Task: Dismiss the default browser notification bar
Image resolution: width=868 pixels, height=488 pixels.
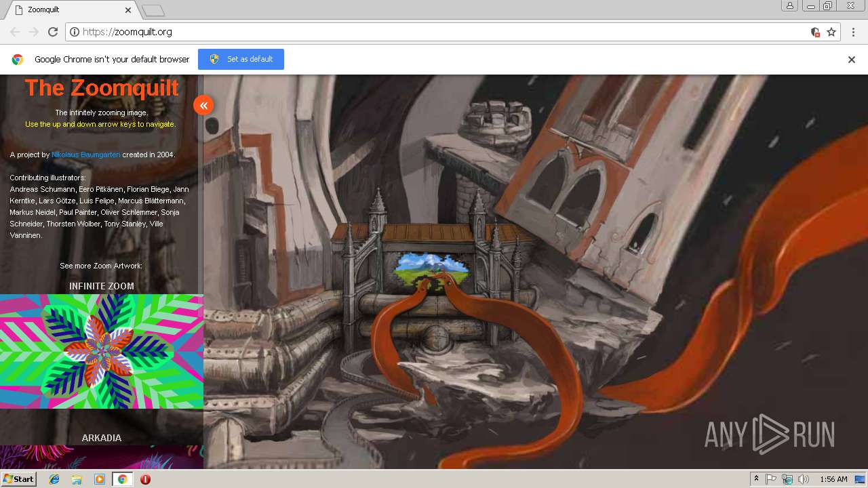Action: pos(852,60)
